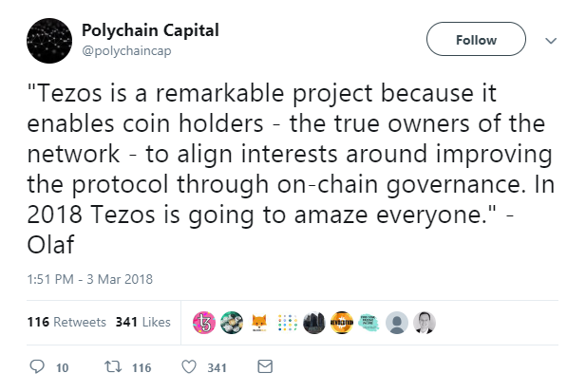Follow Polychain Capital

point(476,40)
